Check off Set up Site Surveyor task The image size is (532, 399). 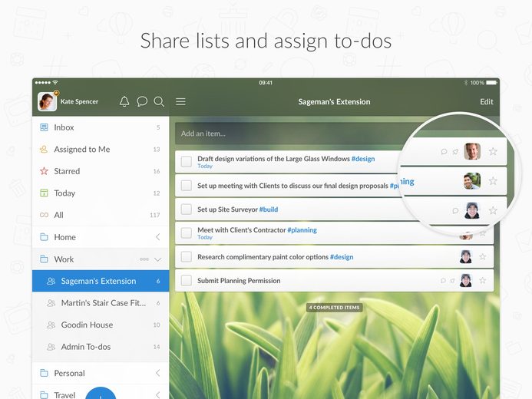[187, 209]
